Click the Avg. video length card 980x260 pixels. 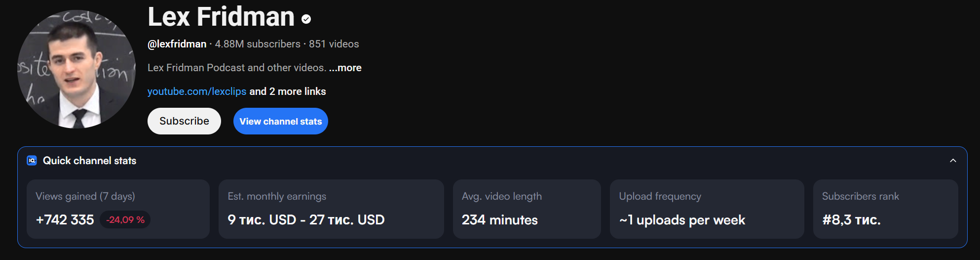pos(527,209)
